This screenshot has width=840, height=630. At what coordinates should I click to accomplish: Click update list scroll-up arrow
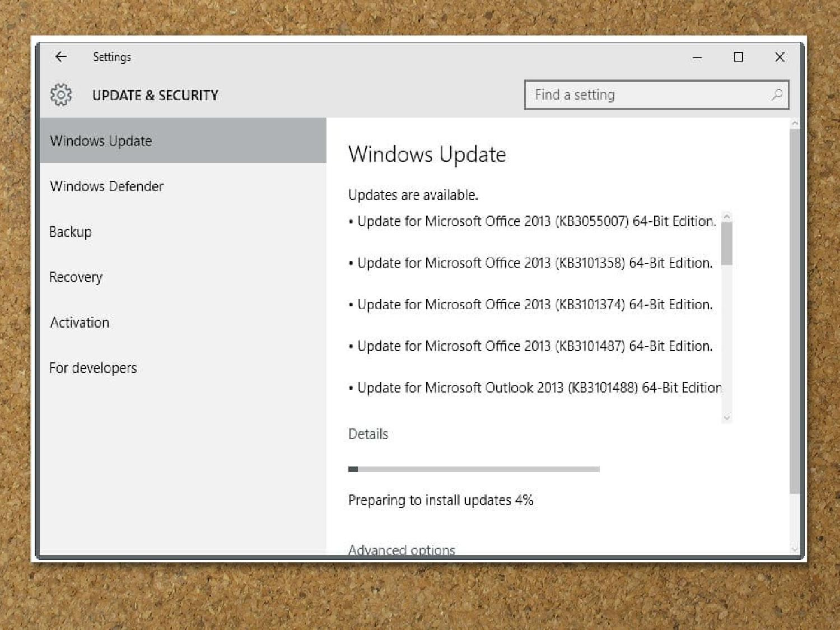pyautogui.click(x=727, y=217)
